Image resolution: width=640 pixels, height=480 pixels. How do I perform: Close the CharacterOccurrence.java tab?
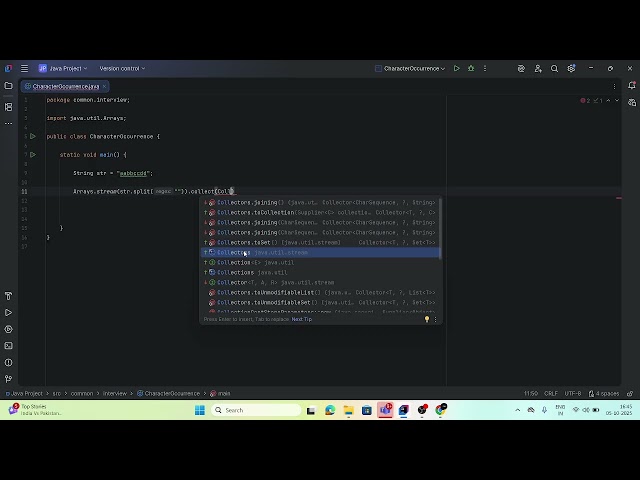pos(104,87)
